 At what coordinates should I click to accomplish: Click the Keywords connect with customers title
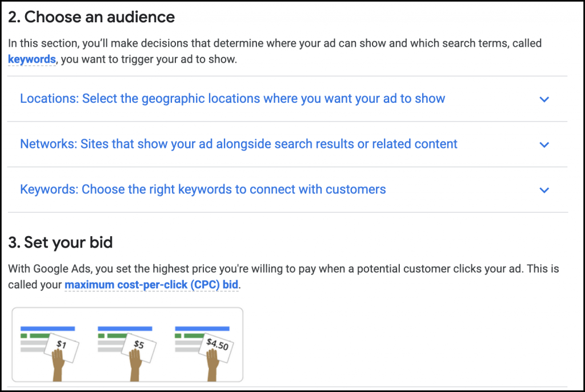point(203,189)
